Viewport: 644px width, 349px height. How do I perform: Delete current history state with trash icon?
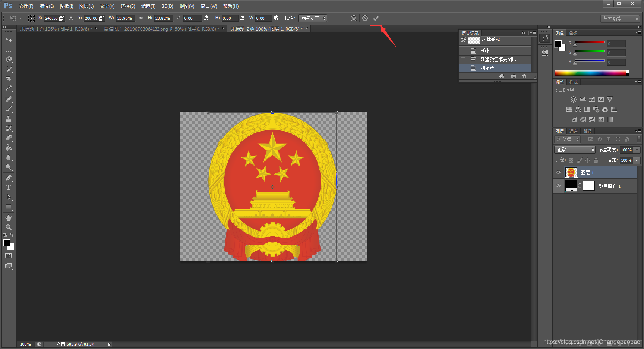(x=524, y=76)
